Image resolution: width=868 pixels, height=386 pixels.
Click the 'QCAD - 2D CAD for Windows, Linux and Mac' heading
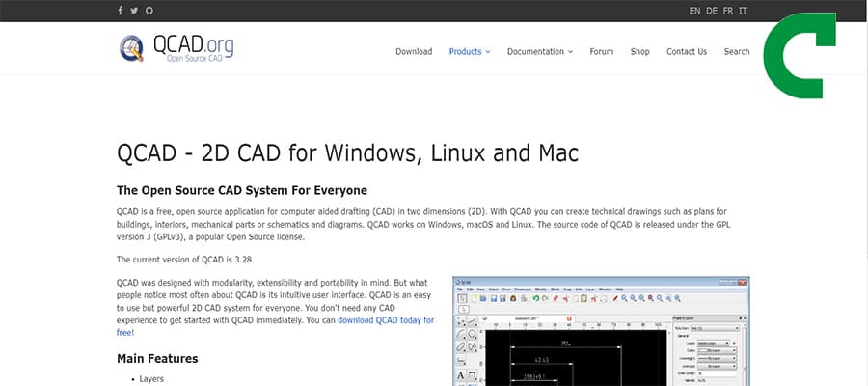(x=347, y=153)
